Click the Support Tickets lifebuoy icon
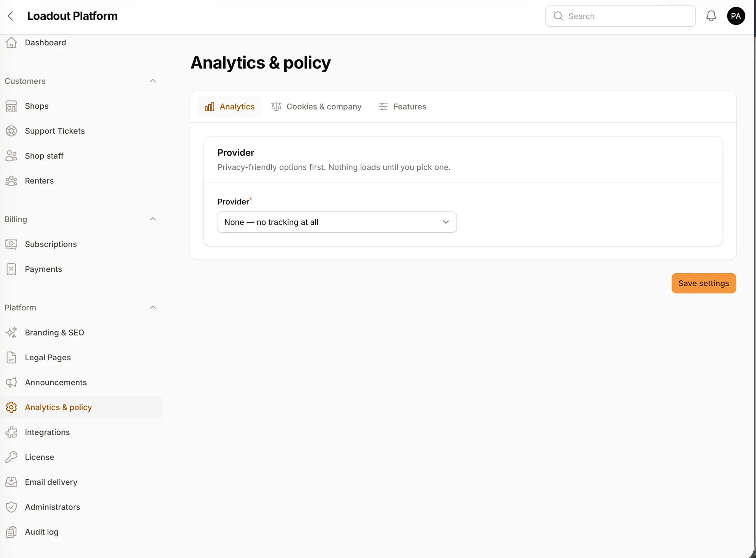The height and width of the screenshot is (558, 756). click(x=11, y=131)
